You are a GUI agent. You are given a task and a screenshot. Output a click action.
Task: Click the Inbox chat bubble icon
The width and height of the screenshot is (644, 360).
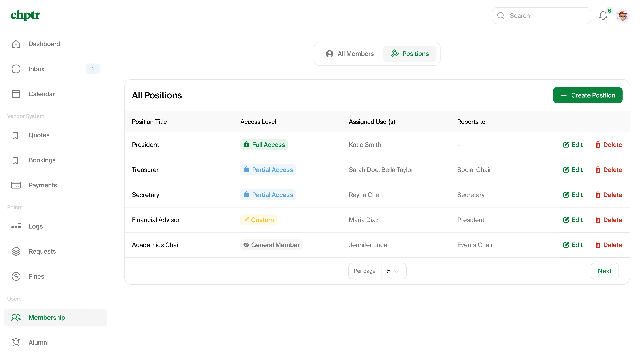[x=16, y=69]
